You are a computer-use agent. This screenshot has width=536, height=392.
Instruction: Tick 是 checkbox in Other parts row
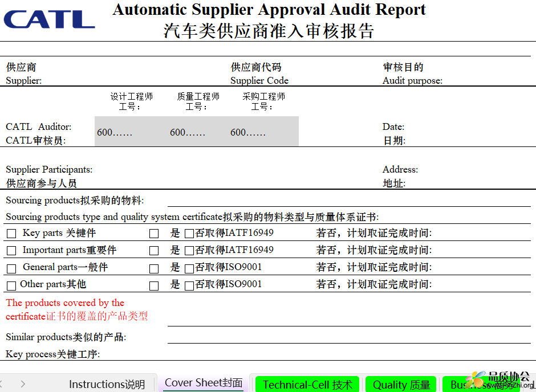point(154,285)
